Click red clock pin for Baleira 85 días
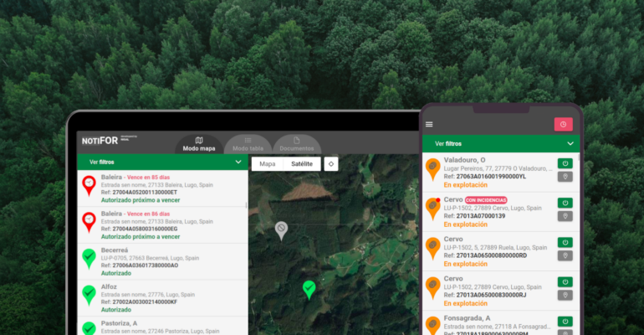Viewport: 644px width, 335px height. pos(89,186)
